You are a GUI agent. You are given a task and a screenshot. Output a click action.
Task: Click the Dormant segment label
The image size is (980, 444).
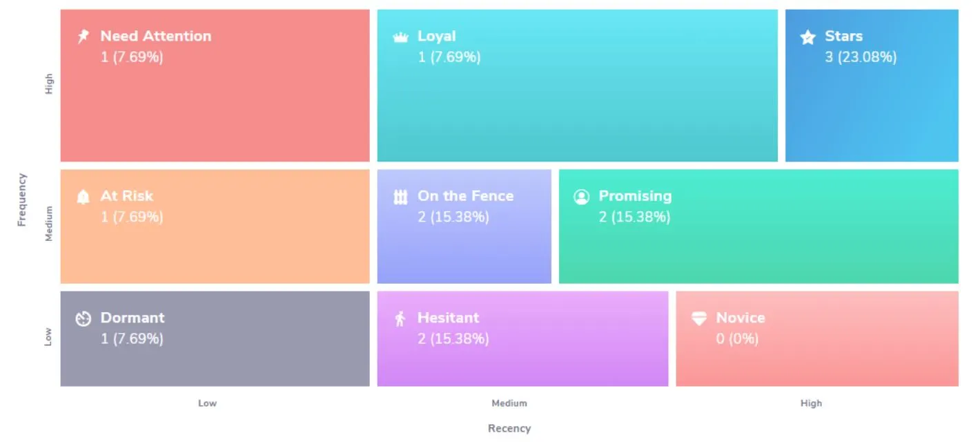[x=133, y=318]
